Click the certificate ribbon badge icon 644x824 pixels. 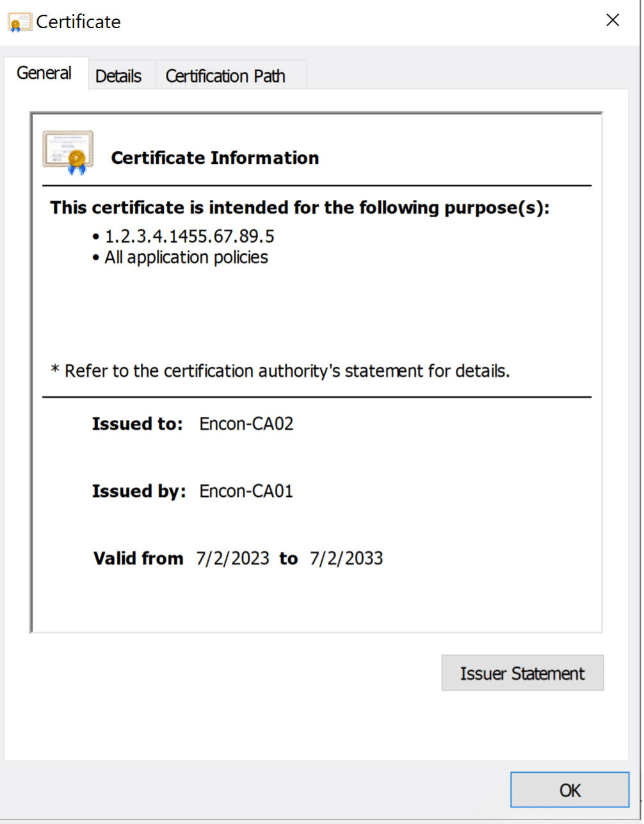pyautogui.click(x=68, y=153)
